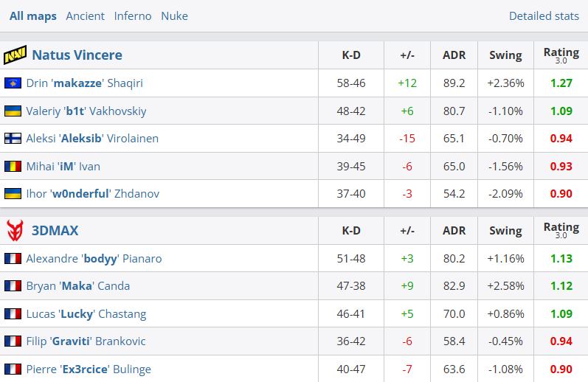The height and width of the screenshot is (382, 588).
Task: Open Drin 'makazze' Shaqiri player profile
Action: [x=84, y=83]
